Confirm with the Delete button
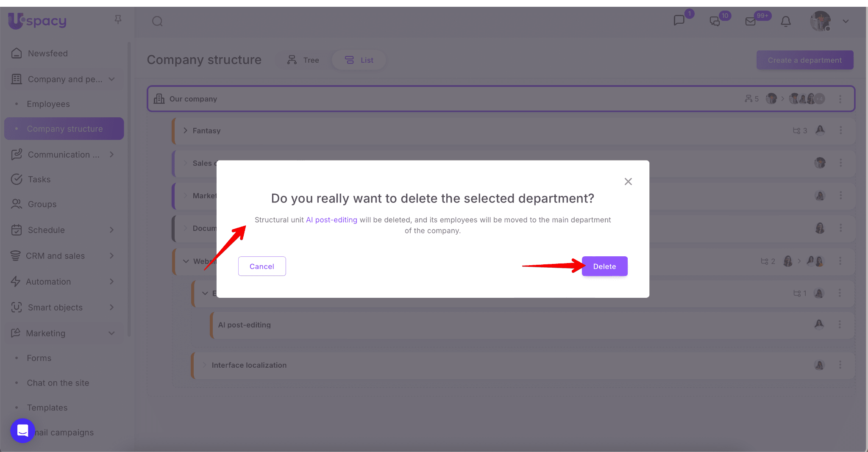 (604, 266)
